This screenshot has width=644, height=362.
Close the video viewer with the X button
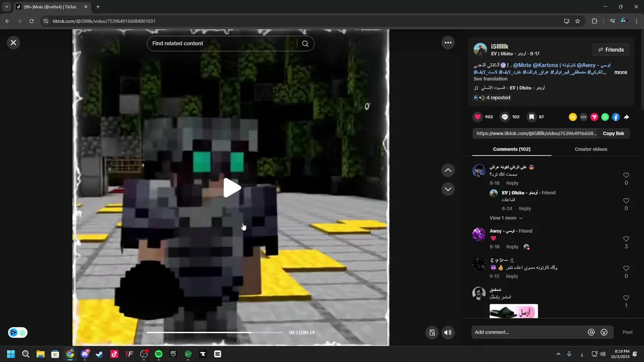click(14, 43)
